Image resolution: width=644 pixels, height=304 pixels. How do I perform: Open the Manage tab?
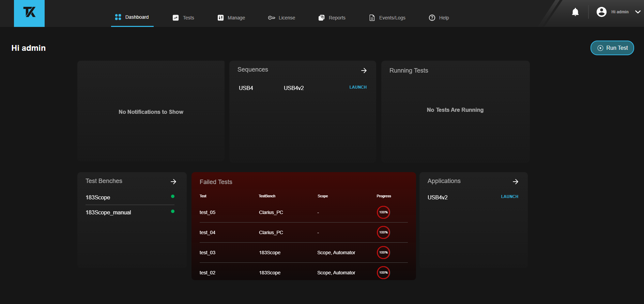(x=231, y=18)
